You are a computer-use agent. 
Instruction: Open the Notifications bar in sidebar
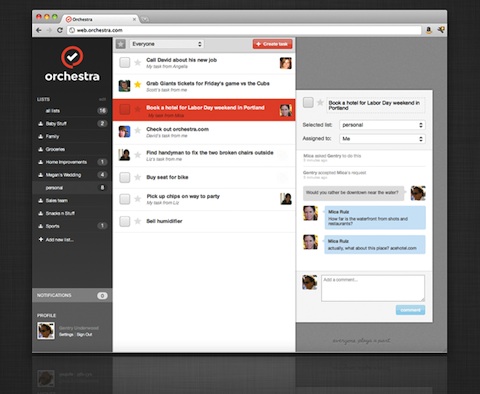coord(72,295)
